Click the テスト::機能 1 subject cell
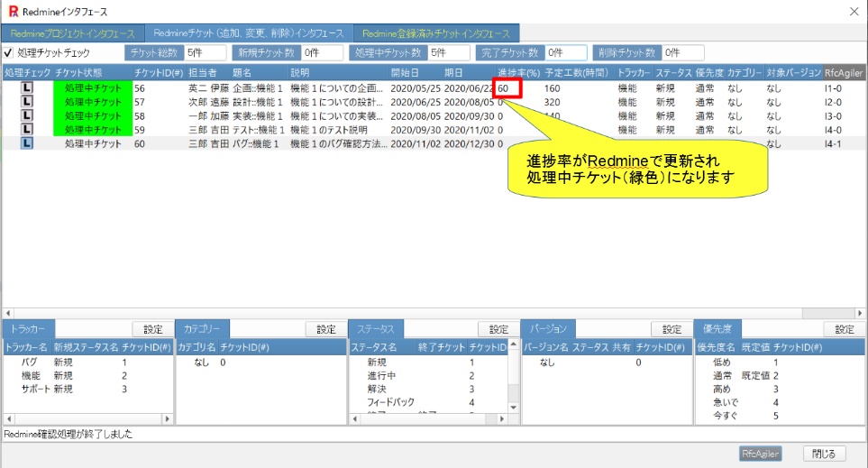Image resolution: width=868 pixels, height=468 pixels. point(259,130)
